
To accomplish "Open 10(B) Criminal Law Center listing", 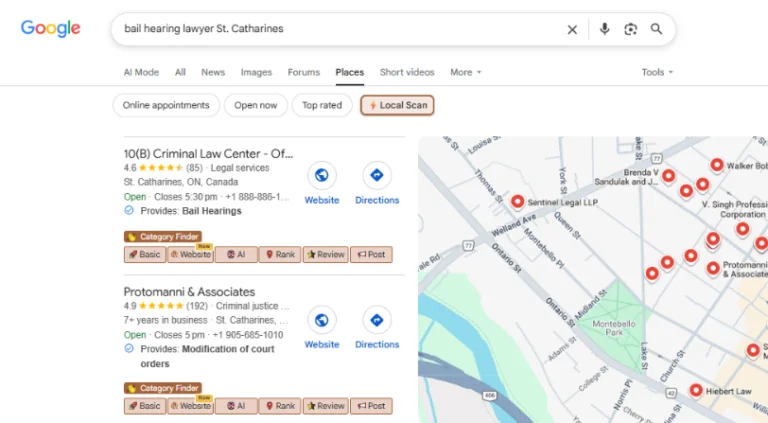I will click(208, 154).
